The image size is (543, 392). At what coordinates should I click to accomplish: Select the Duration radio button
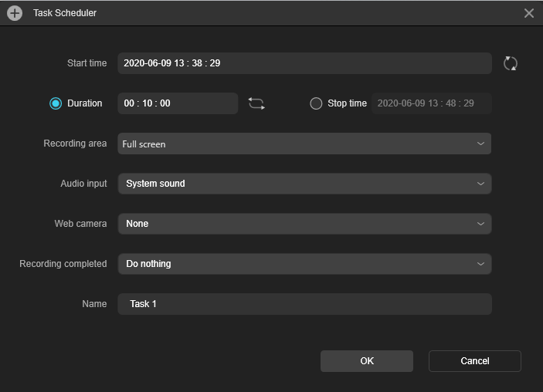tap(56, 103)
